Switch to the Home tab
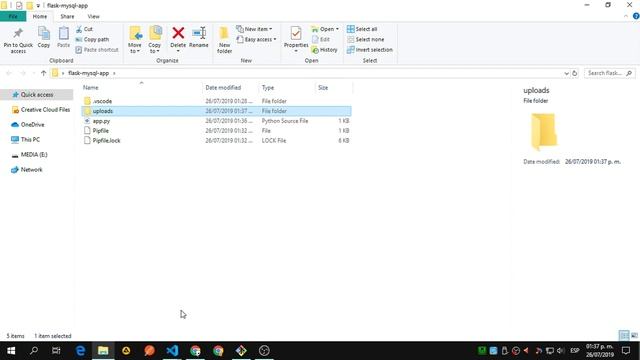The height and width of the screenshot is (360, 640). [40, 16]
